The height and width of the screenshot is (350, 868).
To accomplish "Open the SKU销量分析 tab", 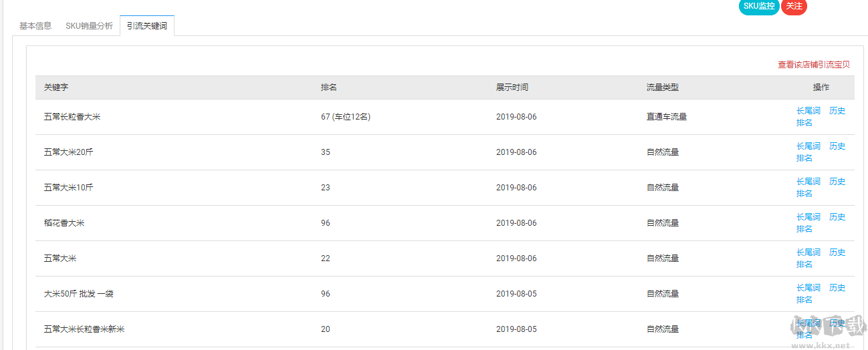I will pyautogui.click(x=89, y=26).
